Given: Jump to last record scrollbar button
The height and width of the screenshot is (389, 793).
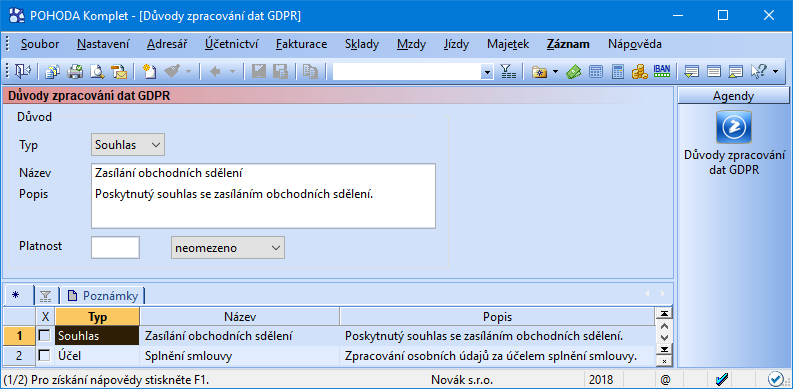Looking at the screenshot, I should pyautogui.click(x=664, y=350).
